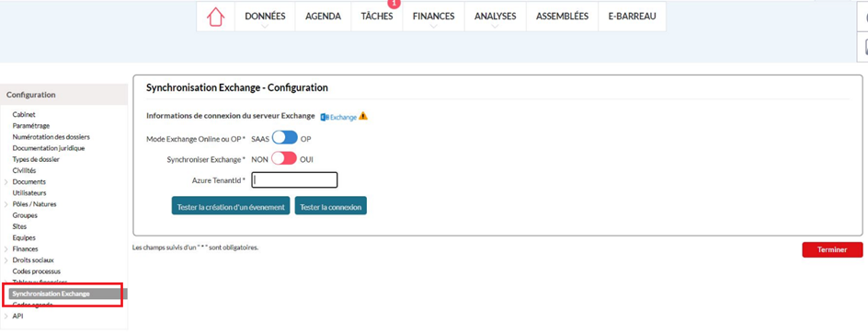Viewport: 868px width, 334px height.
Task: Click the red Terminer button
Action: 832,249
